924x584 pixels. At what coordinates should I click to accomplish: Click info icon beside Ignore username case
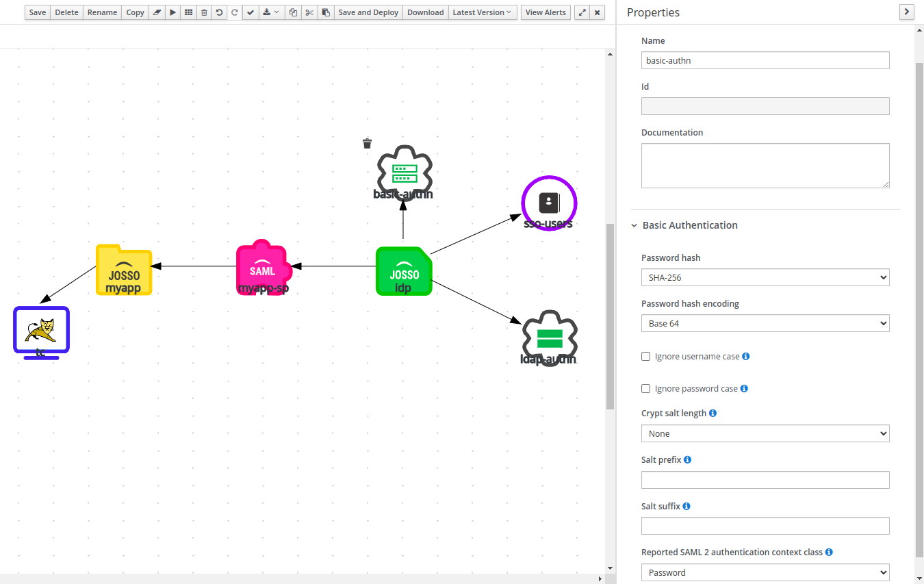click(746, 356)
